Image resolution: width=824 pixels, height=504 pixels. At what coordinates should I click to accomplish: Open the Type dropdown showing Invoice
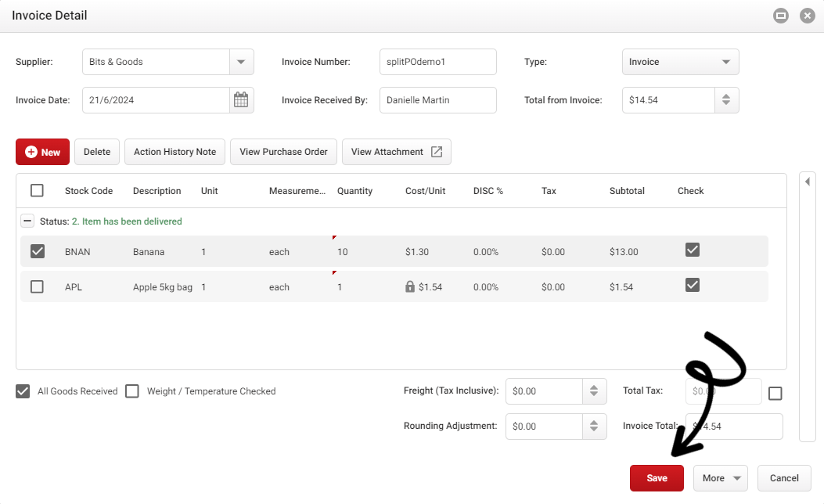pos(681,62)
